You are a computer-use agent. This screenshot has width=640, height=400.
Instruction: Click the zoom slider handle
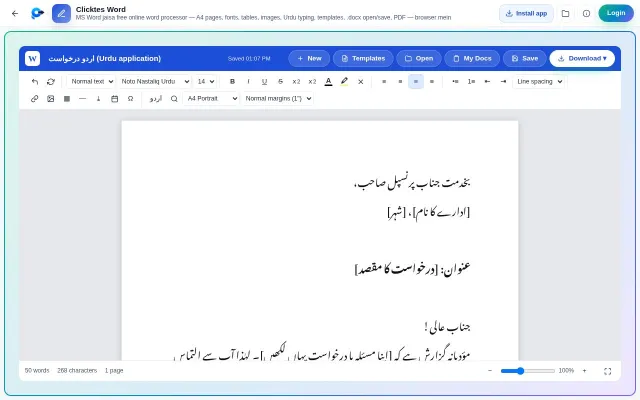(520, 371)
